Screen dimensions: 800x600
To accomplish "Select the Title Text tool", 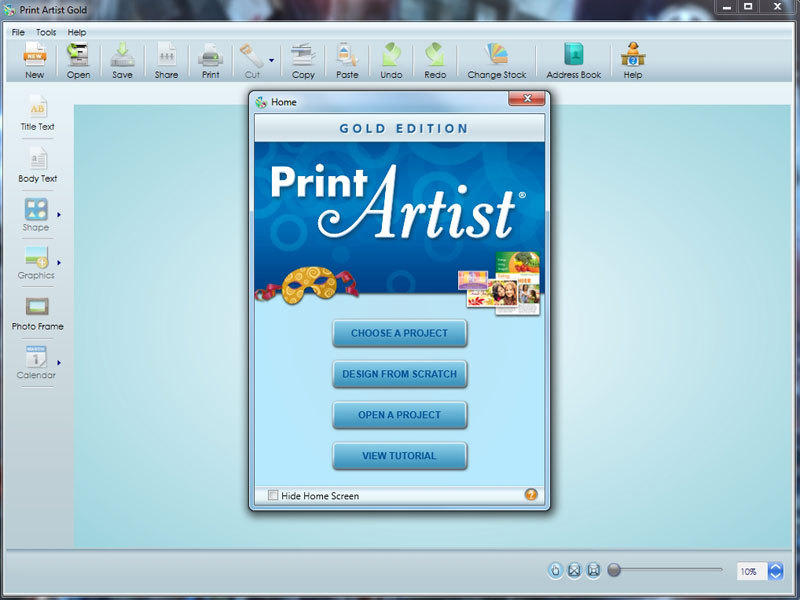I will pyautogui.click(x=37, y=113).
